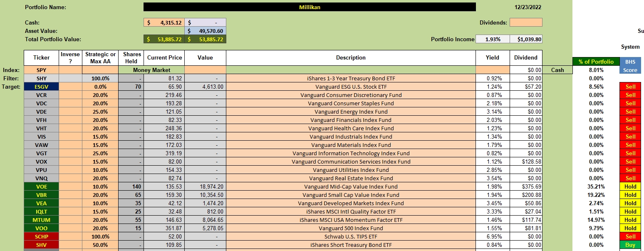Click the Description column header

click(x=351, y=58)
